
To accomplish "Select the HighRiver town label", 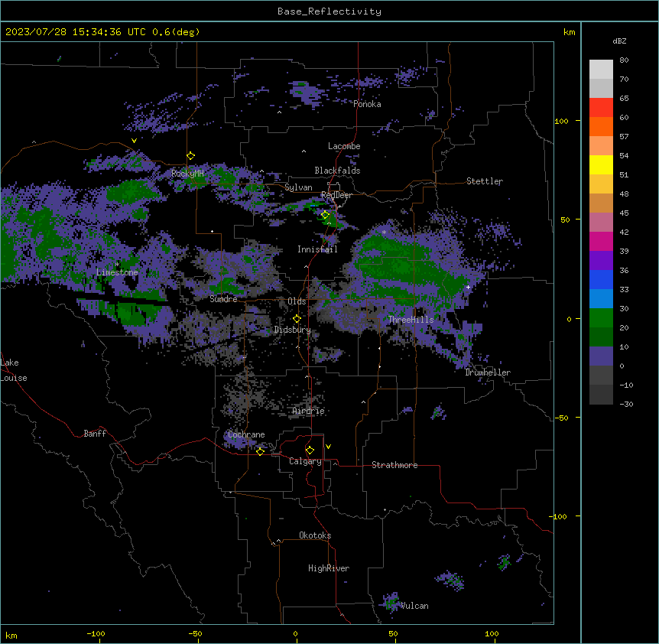I will point(328,568).
